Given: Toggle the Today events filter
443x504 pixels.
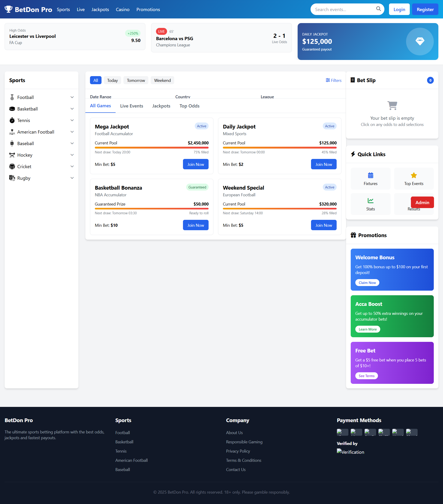Looking at the screenshot, I should [112, 80].
